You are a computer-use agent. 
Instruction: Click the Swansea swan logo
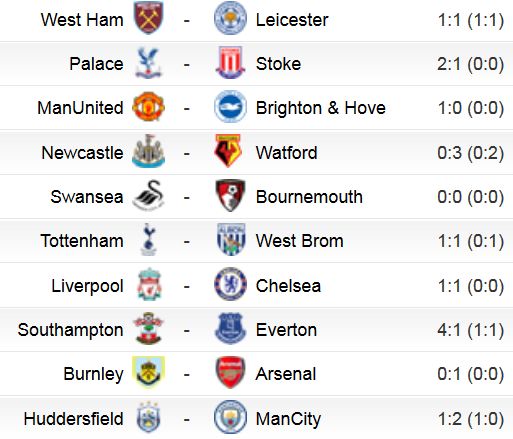pyautogui.click(x=149, y=196)
